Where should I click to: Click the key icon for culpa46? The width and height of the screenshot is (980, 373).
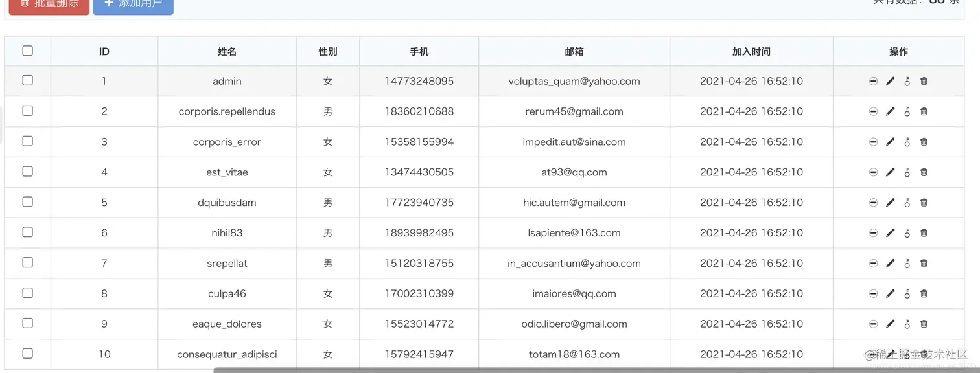(x=907, y=294)
